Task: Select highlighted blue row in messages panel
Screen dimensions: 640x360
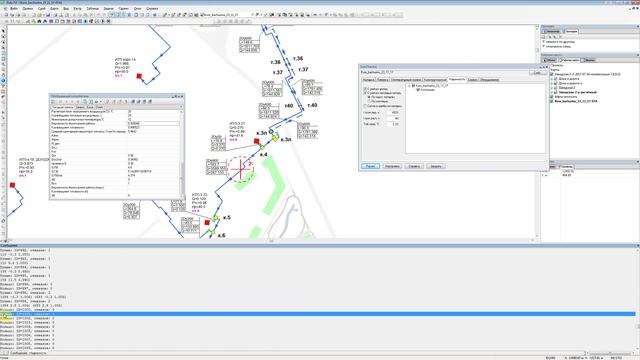Action: tap(318, 314)
